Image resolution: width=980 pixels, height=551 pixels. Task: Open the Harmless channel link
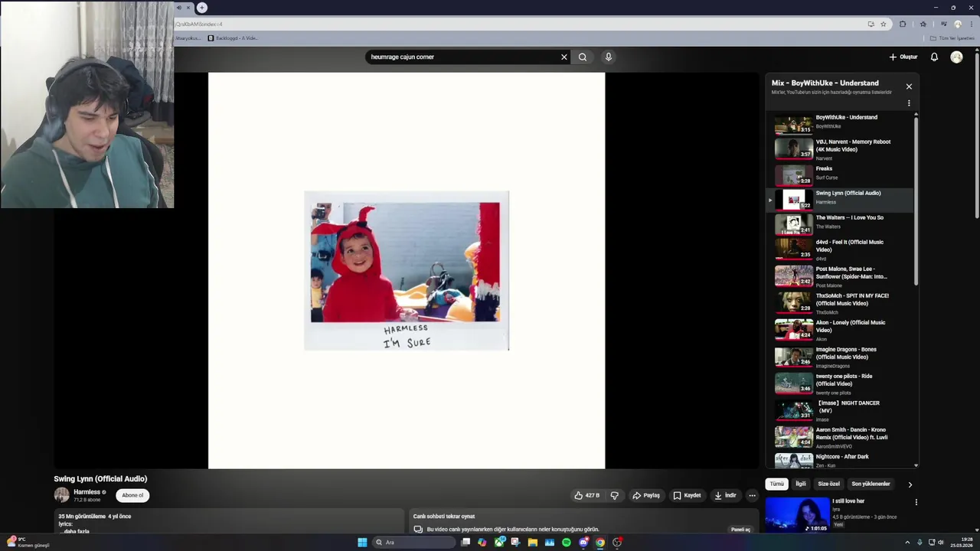coord(87,492)
